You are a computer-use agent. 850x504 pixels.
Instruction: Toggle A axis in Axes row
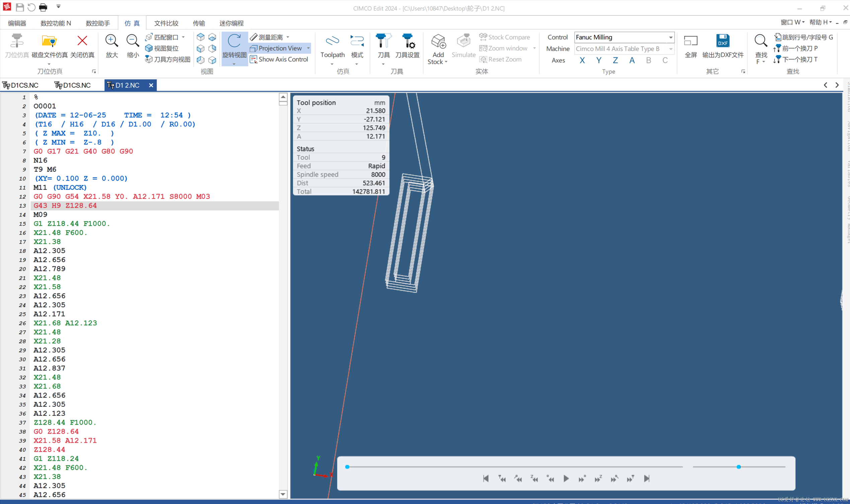coord(632,61)
